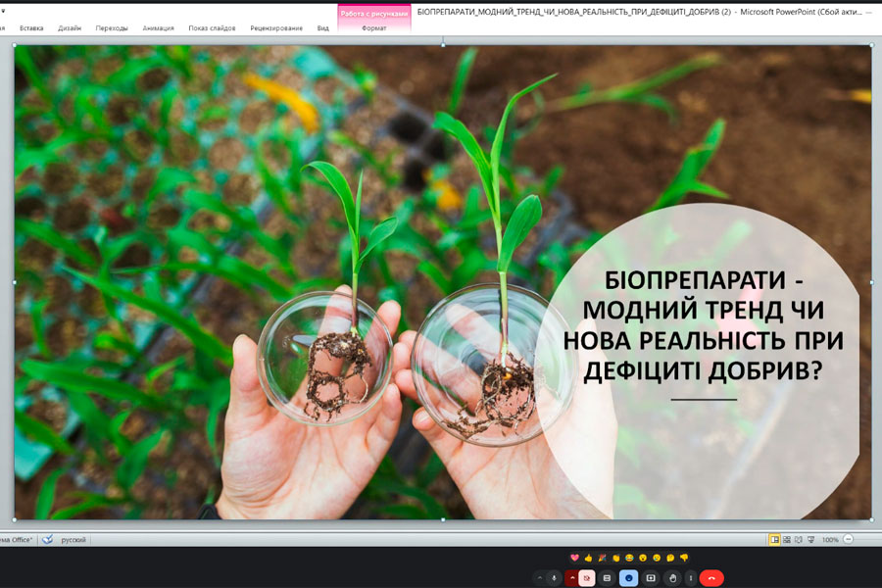The width and height of the screenshot is (882, 588).
Task: Open the Формат picture tools tab
Action: pos(374,28)
